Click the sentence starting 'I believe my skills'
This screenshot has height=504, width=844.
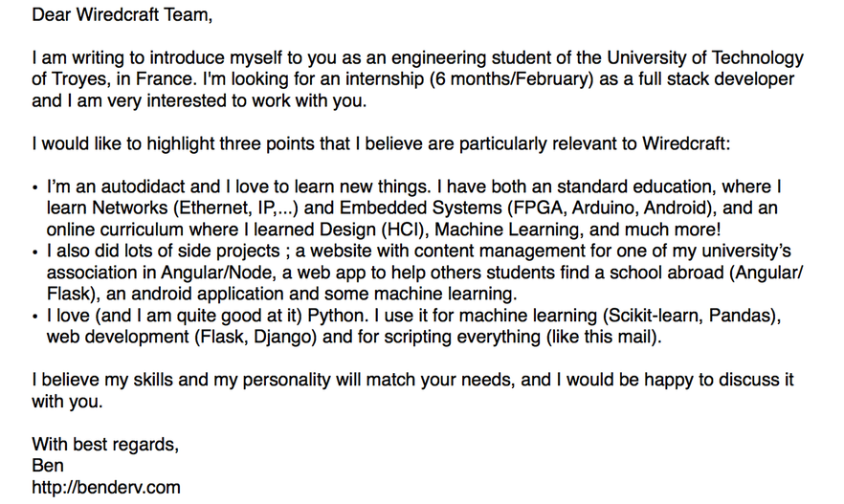[x=412, y=391]
